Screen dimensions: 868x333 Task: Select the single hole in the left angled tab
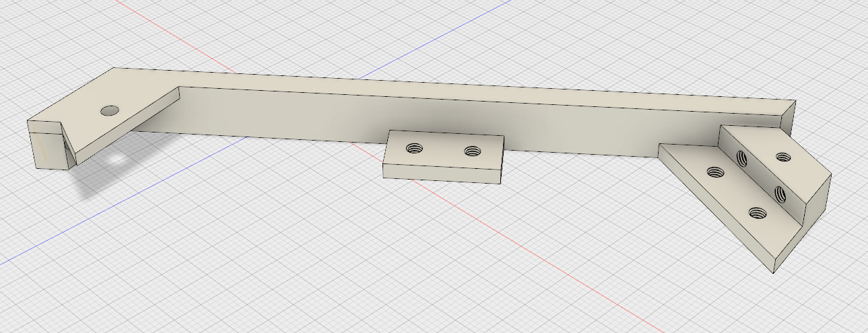[110, 110]
